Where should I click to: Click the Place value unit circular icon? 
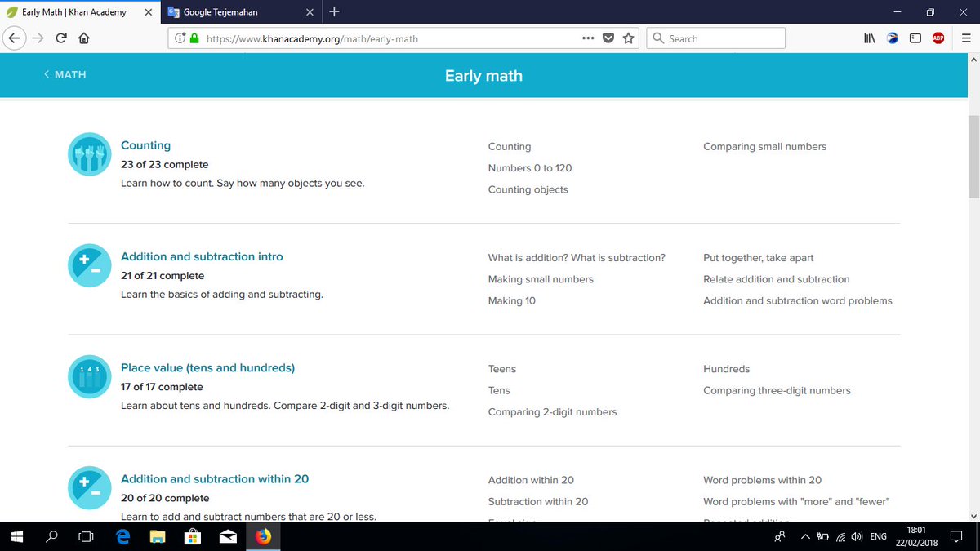pyautogui.click(x=90, y=376)
